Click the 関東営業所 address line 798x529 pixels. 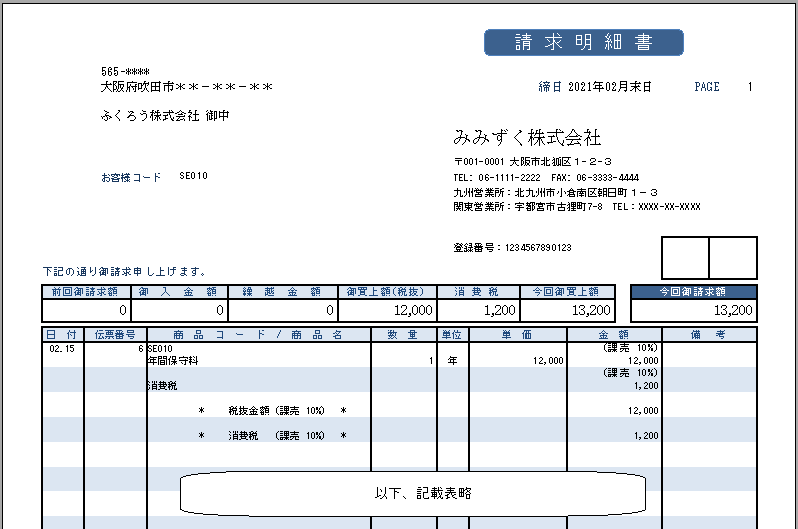point(577,207)
